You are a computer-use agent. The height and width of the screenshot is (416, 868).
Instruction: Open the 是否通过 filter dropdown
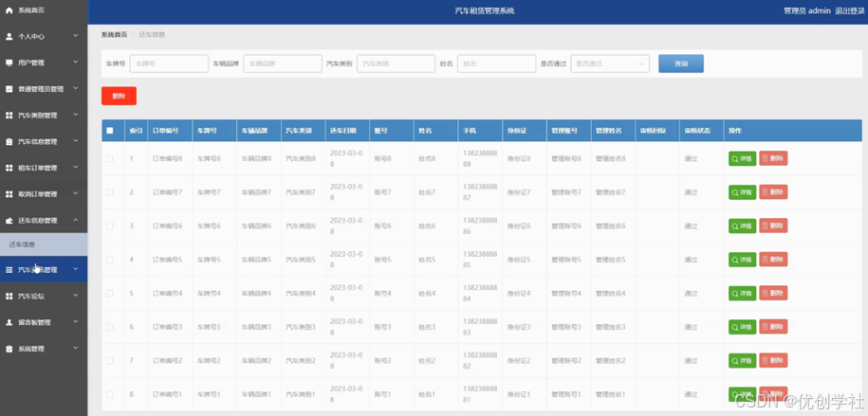(610, 63)
